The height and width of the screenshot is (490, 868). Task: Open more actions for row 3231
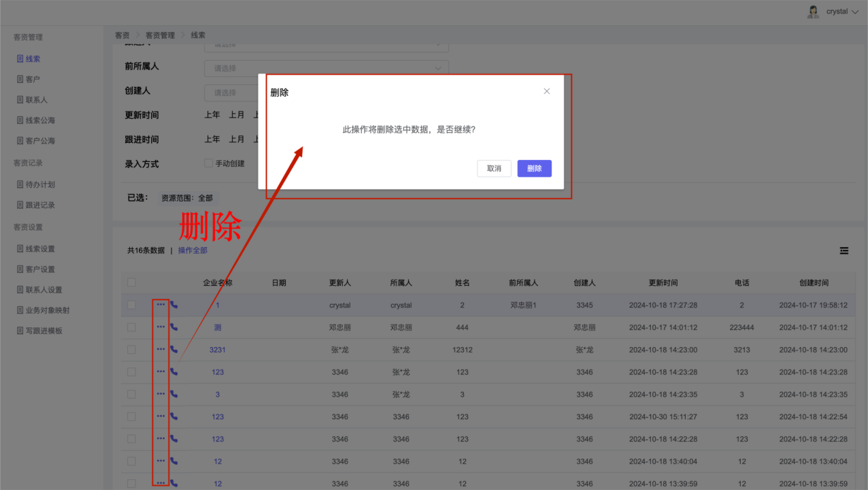point(161,349)
